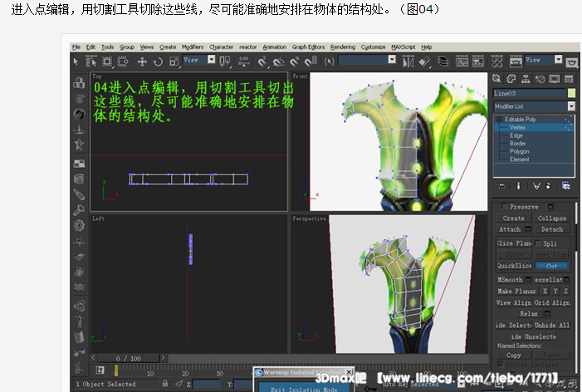This screenshot has height=392, width=582.
Task: Click Pin Stack icon below modifier stack
Action: tap(501, 185)
